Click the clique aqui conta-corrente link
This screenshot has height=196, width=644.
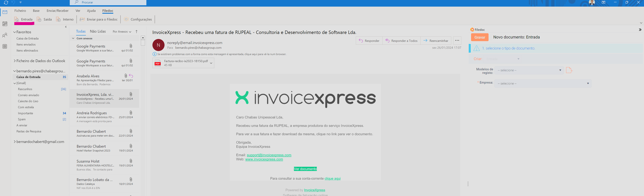tap(332, 179)
